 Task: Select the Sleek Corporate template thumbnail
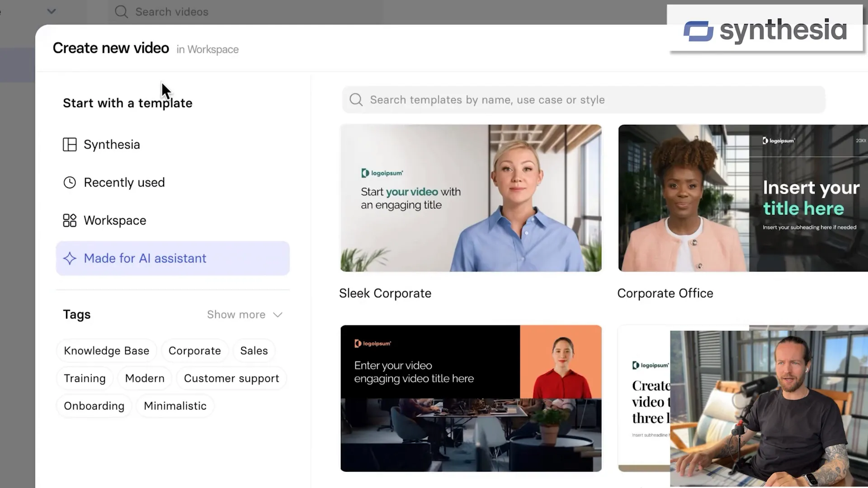[471, 198]
